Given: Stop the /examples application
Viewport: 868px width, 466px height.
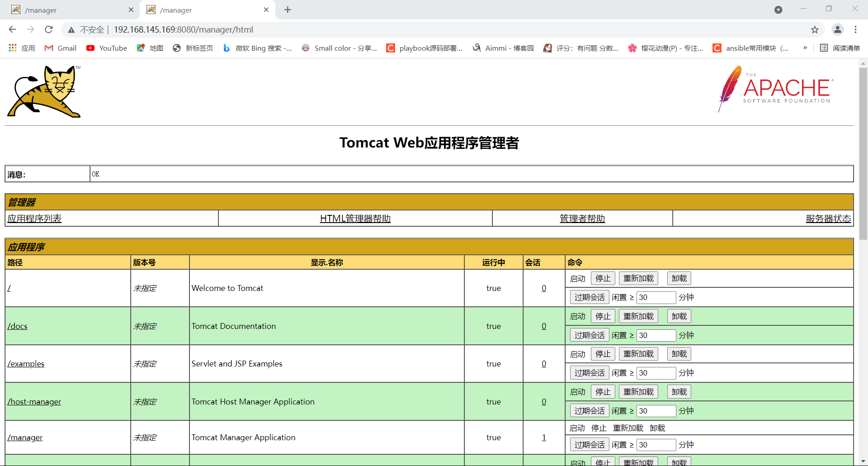Looking at the screenshot, I should click(x=603, y=354).
